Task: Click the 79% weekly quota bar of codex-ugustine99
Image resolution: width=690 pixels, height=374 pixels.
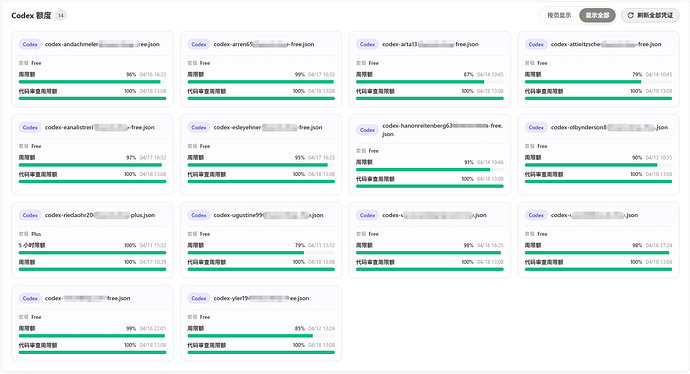Action: click(261, 253)
